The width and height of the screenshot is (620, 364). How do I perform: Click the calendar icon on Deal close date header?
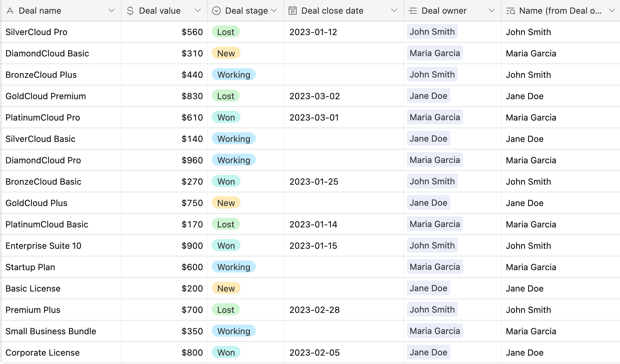coord(292,10)
